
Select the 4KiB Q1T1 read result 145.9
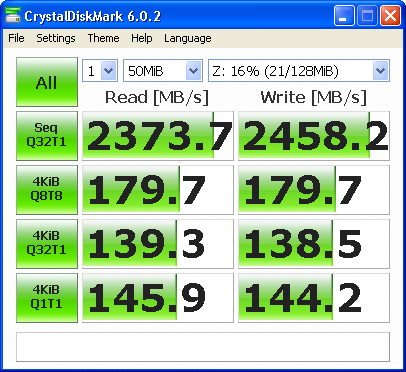pyautogui.click(x=158, y=298)
